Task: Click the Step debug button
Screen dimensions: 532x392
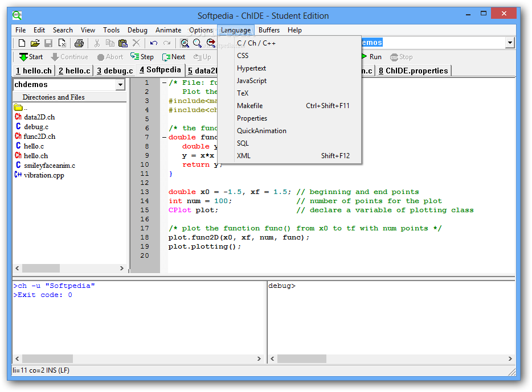Action: (142, 57)
